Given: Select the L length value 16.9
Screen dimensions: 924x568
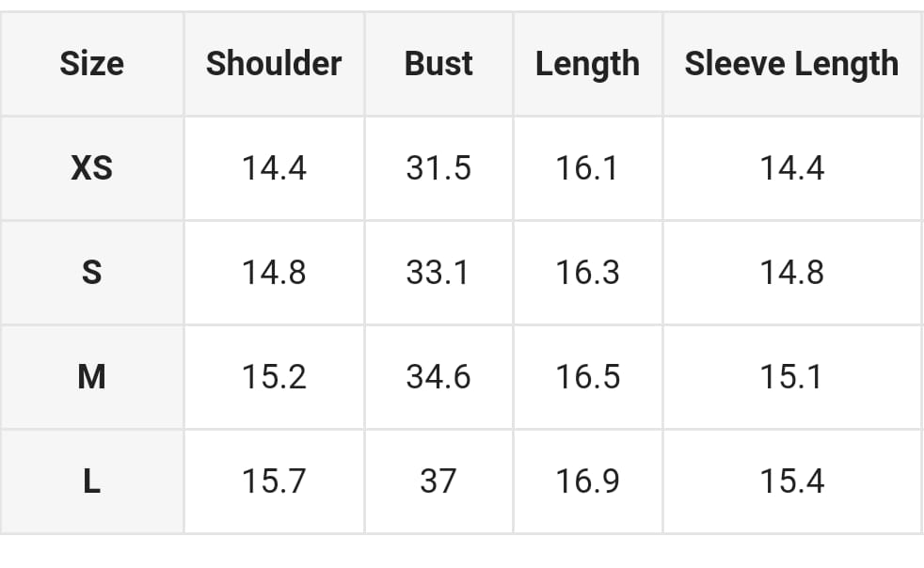Looking at the screenshot, I should (x=587, y=481).
